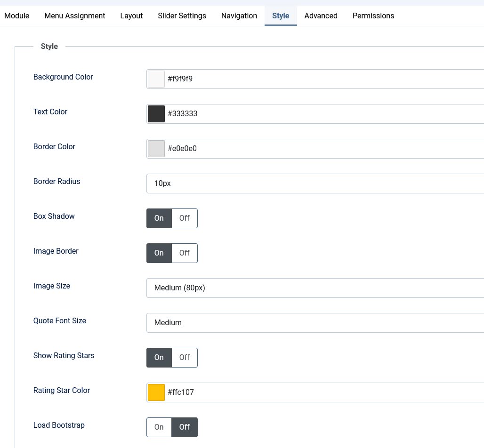
Task: Expand the Image Size dropdown
Action: coord(315,288)
